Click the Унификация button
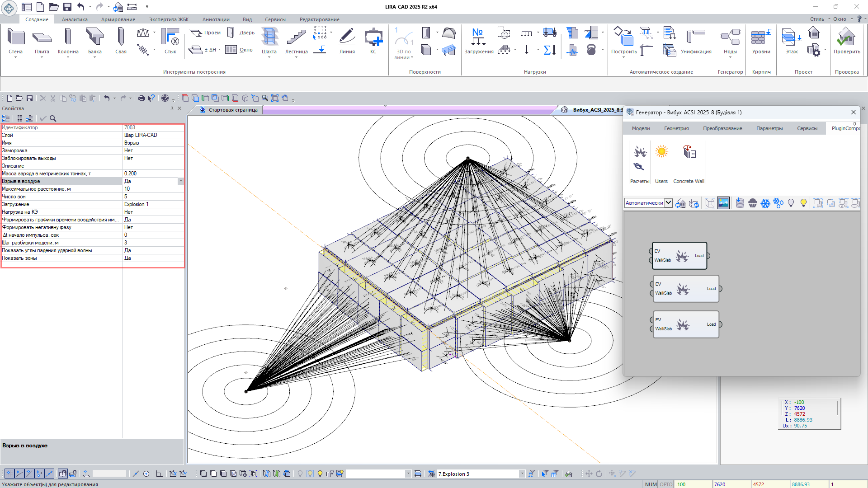 tap(696, 42)
